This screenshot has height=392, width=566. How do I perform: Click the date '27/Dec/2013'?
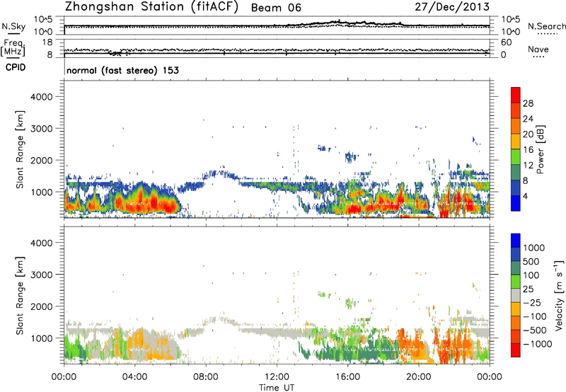pyautogui.click(x=452, y=7)
